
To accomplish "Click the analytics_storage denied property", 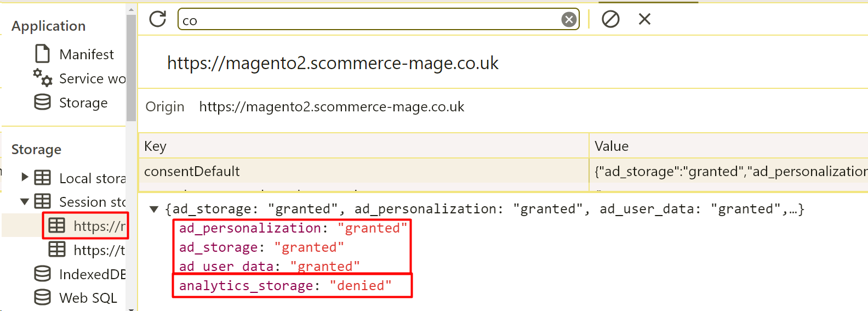I will (285, 286).
